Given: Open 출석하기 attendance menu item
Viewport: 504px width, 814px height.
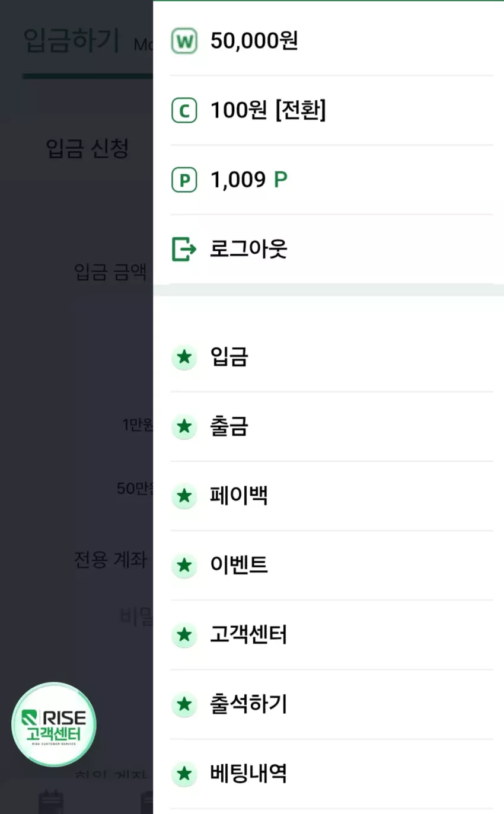Looking at the screenshot, I should click(x=331, y=704).
